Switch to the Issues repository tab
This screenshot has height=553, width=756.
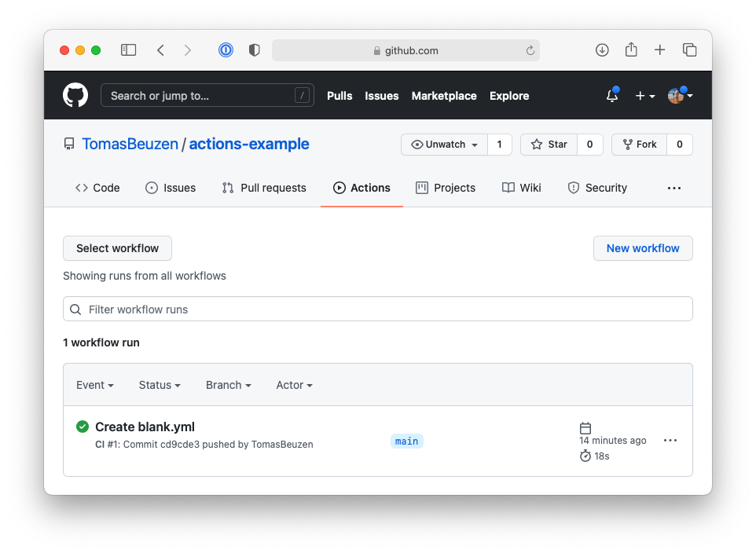(171, 188)
